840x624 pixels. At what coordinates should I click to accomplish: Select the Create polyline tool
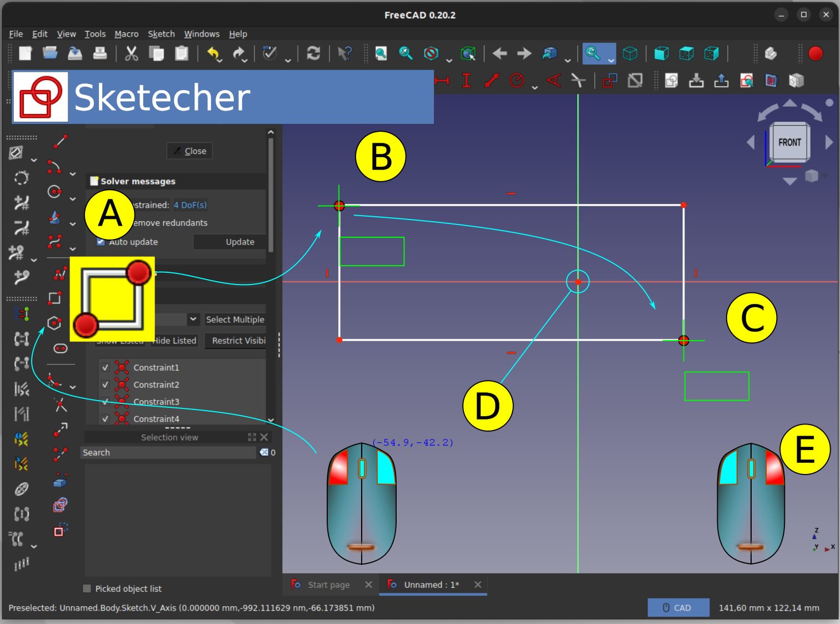60,273
